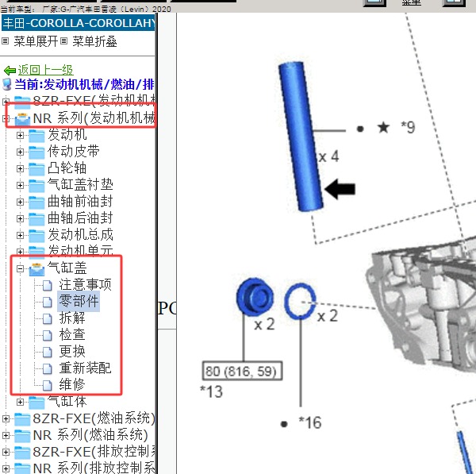Click the 更换 page icon
476x474 pixels.
pyautogui.click(x=47, y=352)
